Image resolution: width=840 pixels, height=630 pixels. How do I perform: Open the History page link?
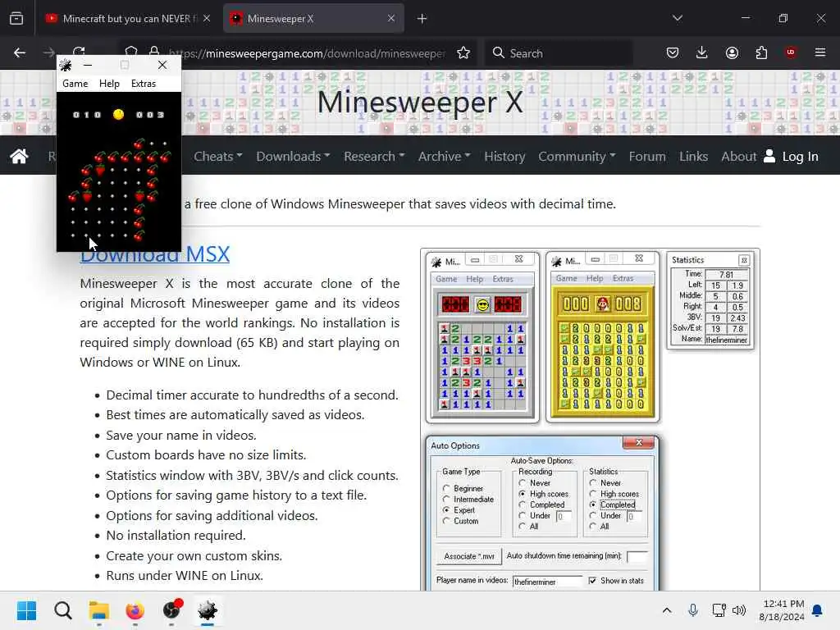pyautogui.click(x=504, y=156)
